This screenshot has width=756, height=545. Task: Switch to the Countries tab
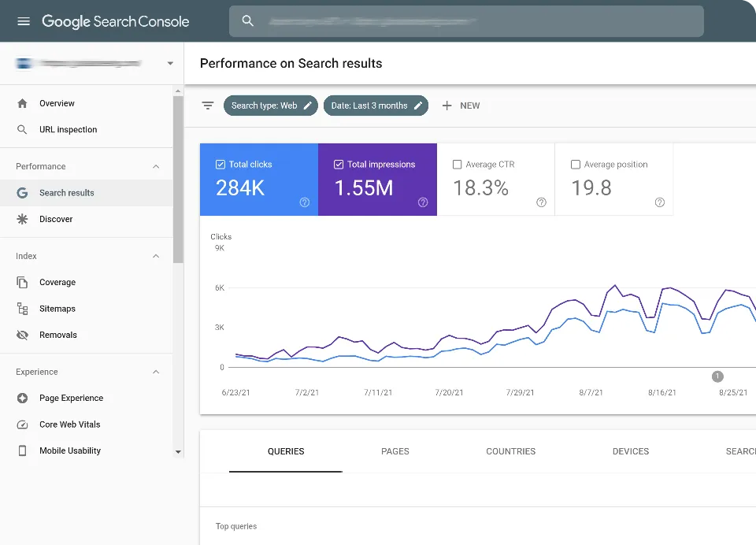(510, 451)
